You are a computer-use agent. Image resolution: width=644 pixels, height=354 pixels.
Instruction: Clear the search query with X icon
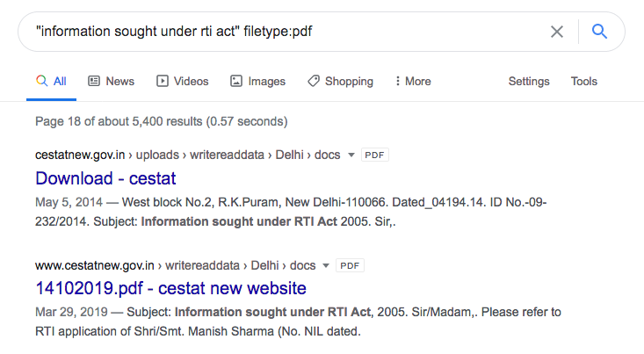tap(557, 32)
